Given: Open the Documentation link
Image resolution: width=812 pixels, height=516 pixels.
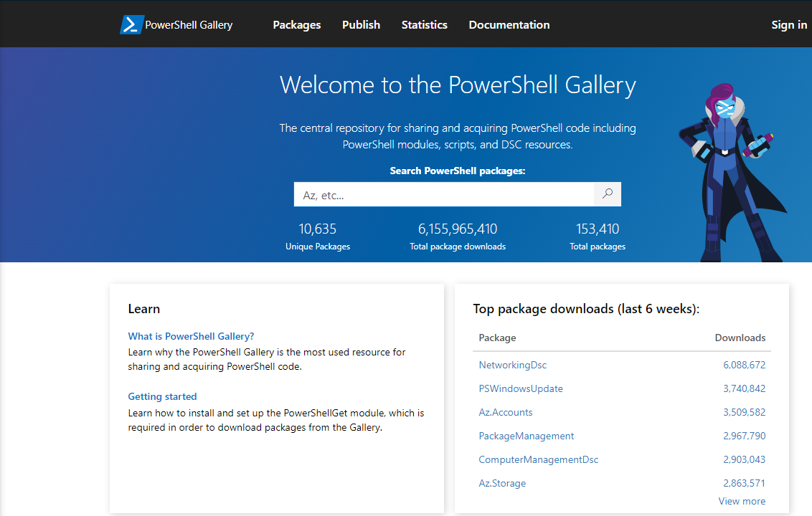Looking at the screenshot, I should 509,25.
